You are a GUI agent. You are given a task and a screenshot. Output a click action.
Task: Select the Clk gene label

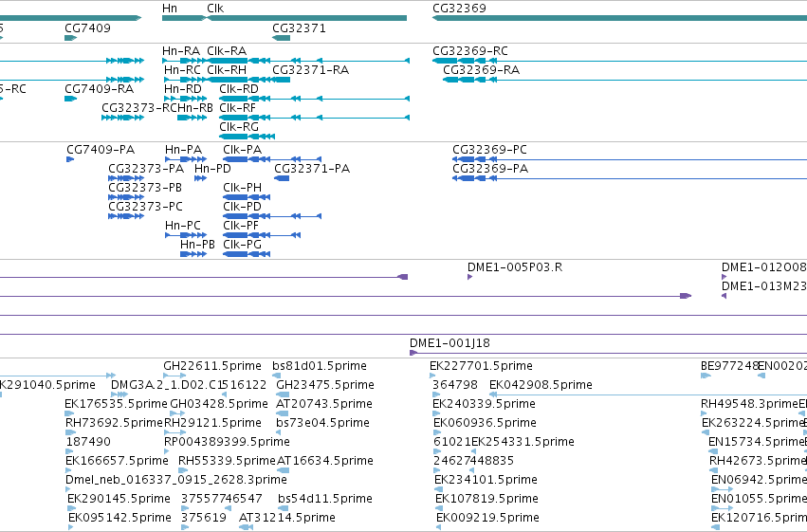tap(215, 9)
